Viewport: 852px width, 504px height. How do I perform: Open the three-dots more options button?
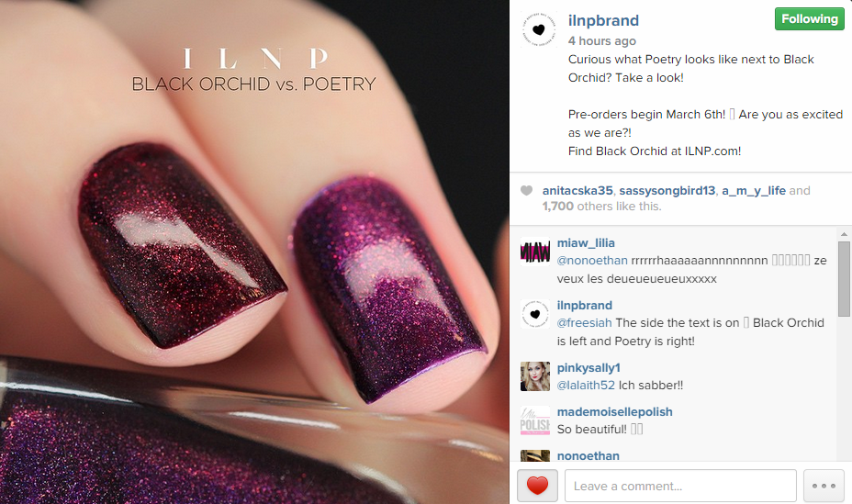click(x=824, y=486)
